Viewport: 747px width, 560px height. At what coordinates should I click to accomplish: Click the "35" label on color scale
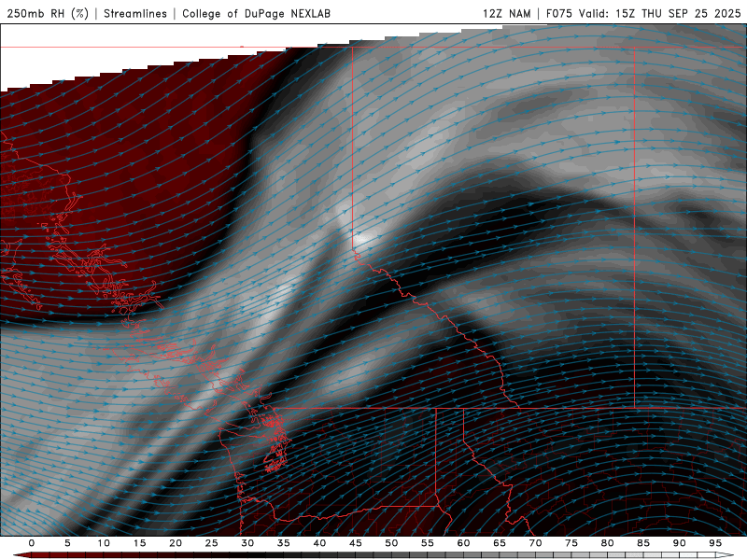(x=284, y=543)
